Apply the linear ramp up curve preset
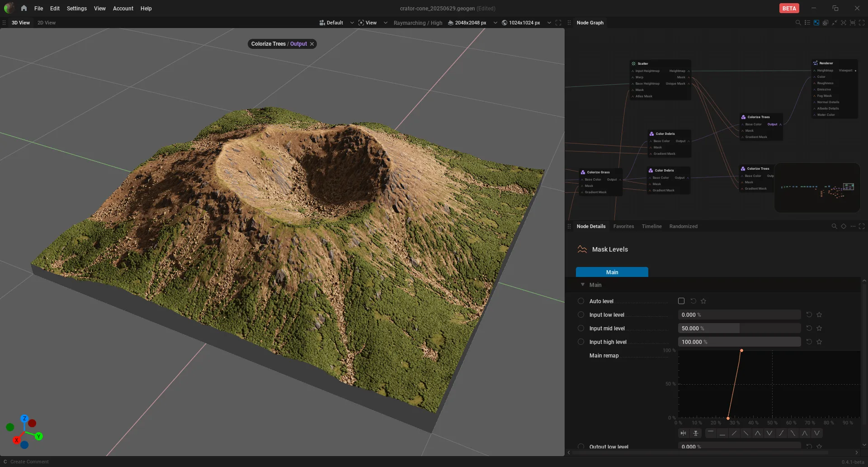Image resolution: width=868 pixels, height=467 pixels. (734, 433)
